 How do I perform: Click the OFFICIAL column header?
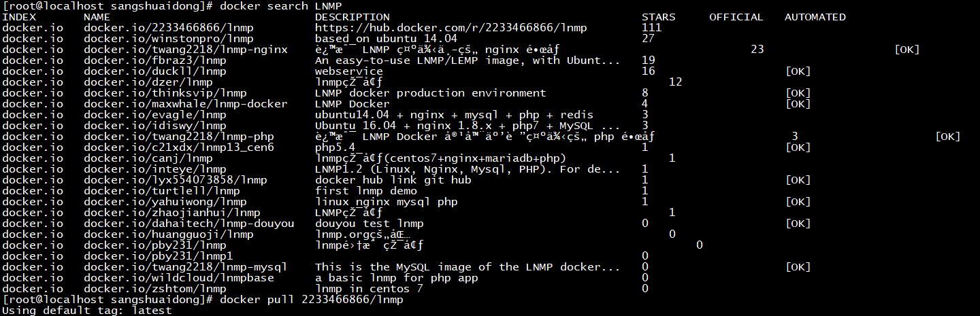pyautogui.click(x=736, y=17)
